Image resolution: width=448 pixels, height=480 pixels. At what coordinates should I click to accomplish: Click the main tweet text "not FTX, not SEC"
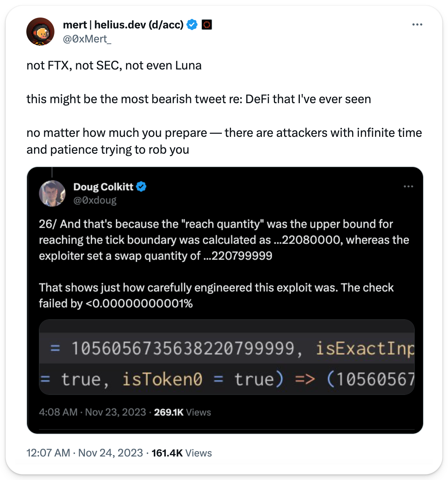coord(114,66)
